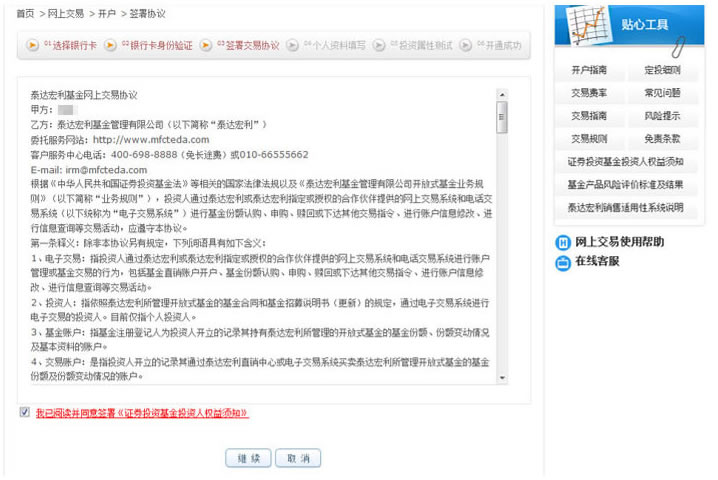The width and height of the screenshot is (718, 480).
Task: Click the arrow icon beside 选择银行卡 step
Action: [x=32, y=45]
